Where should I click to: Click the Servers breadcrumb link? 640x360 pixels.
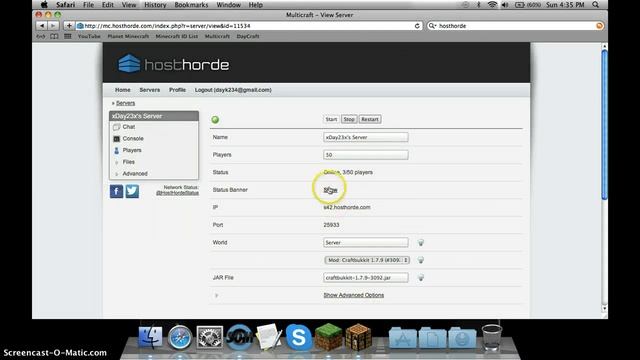pyautogui.click(x=125, y=103)
